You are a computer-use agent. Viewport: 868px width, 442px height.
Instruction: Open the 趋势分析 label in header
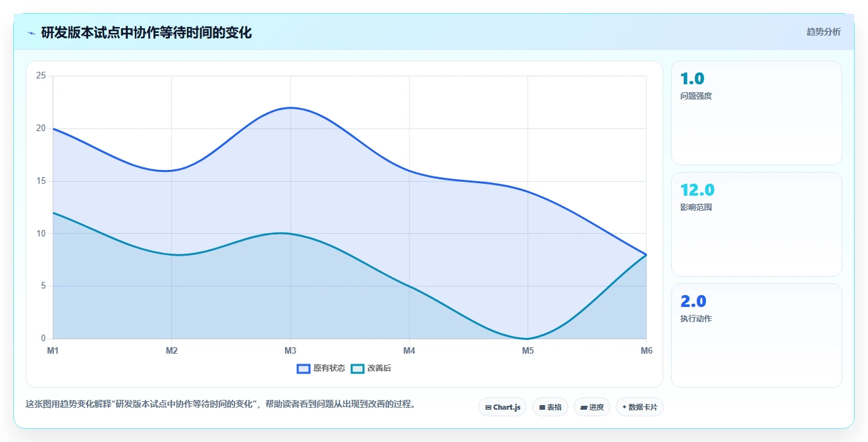tap(823, 32)
